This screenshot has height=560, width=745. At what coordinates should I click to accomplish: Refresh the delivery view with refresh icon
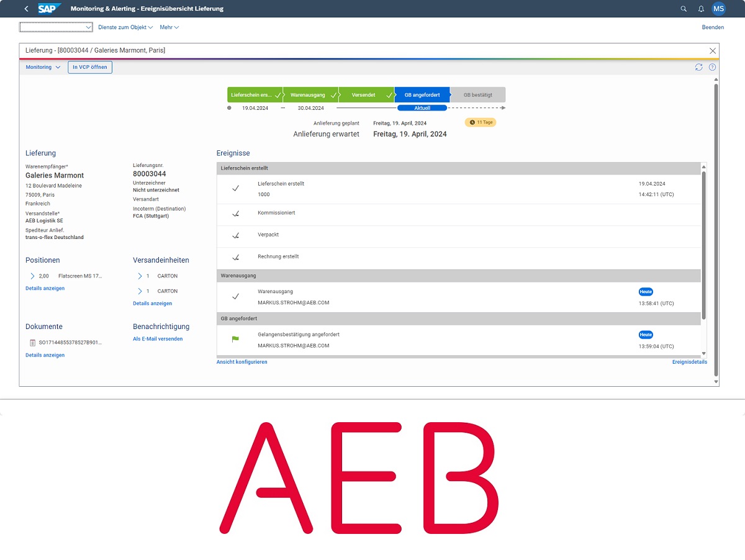(x=699, y=67)
